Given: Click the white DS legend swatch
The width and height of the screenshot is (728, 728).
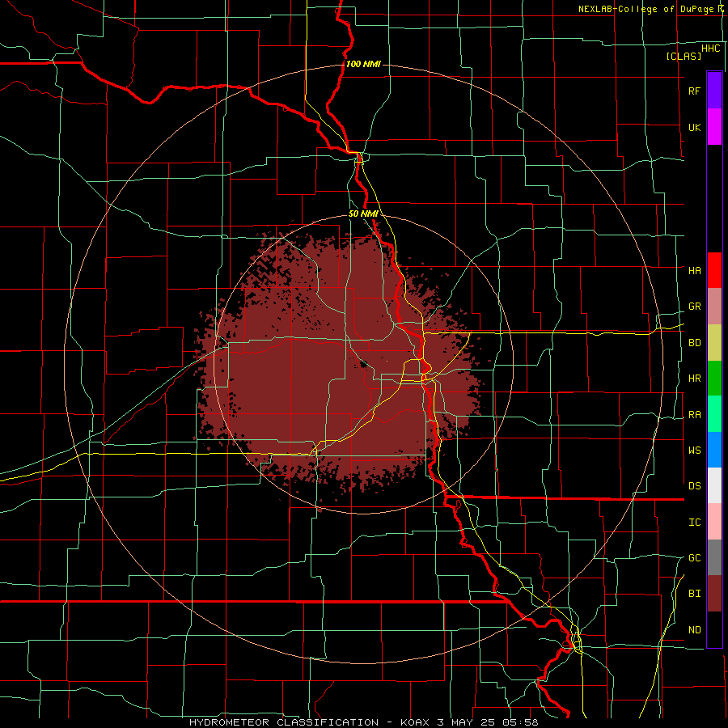Looking at the screenshot, I should (x=714, y=485).
